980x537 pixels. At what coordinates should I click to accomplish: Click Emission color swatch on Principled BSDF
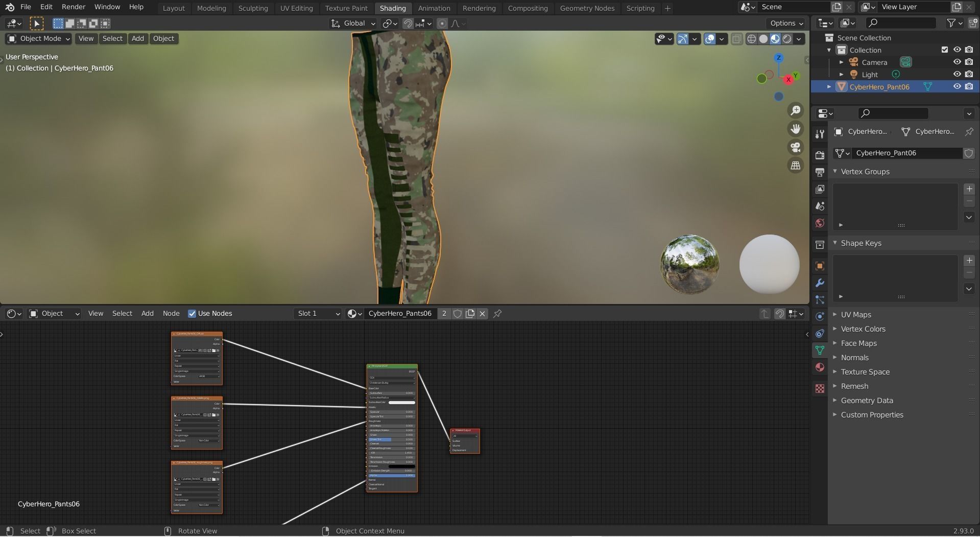(402, 466)
